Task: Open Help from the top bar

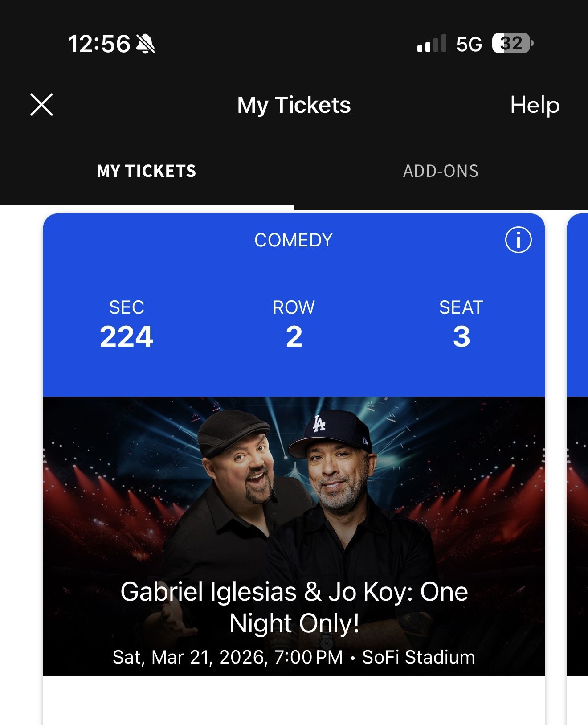Action: click(535, 106)
